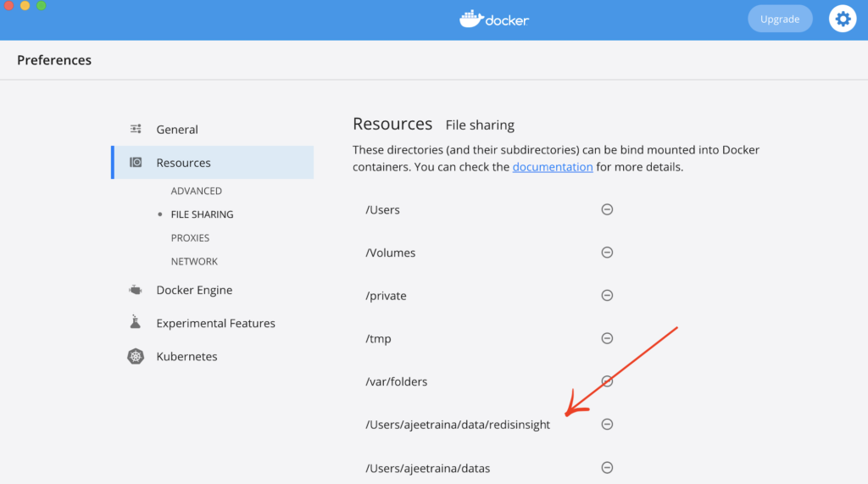Click the Upgrade button
868x484 pixels.
pyautogui.click(x=779, y=19)
